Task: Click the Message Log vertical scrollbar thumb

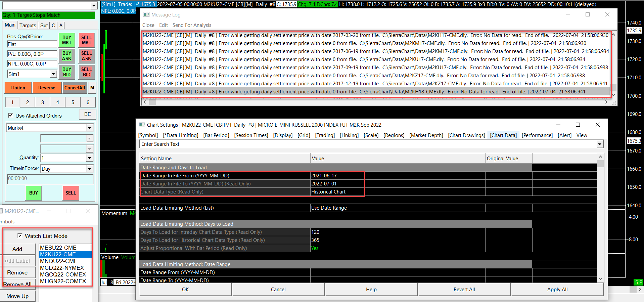Action: coord(613,87)
